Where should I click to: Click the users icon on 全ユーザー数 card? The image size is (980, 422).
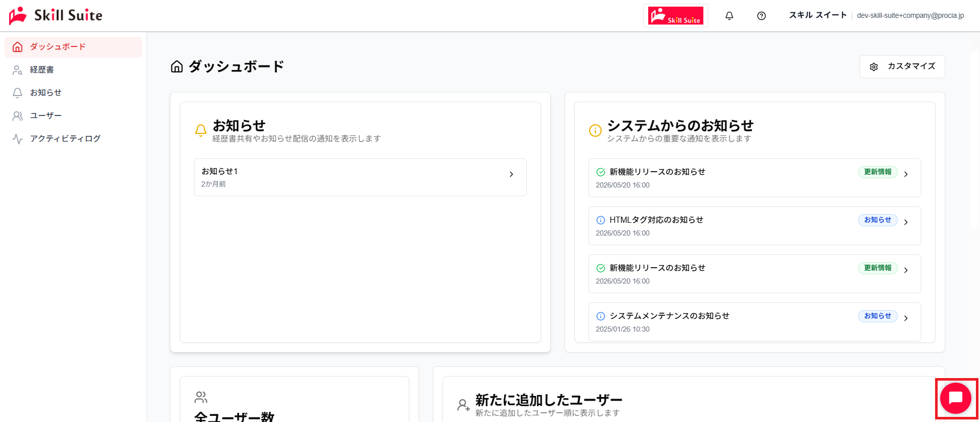pos(201,397)
